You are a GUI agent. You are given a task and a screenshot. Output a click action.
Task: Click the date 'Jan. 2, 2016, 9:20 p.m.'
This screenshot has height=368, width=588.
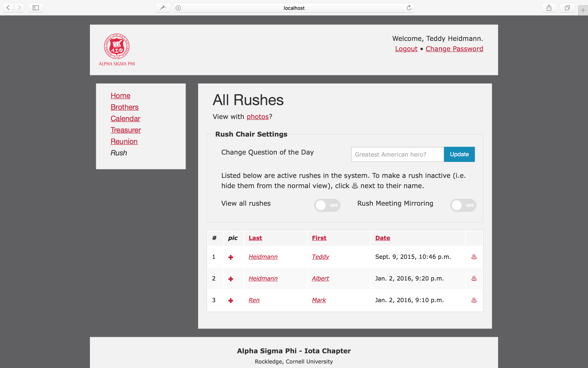click(x=409, y=278)
